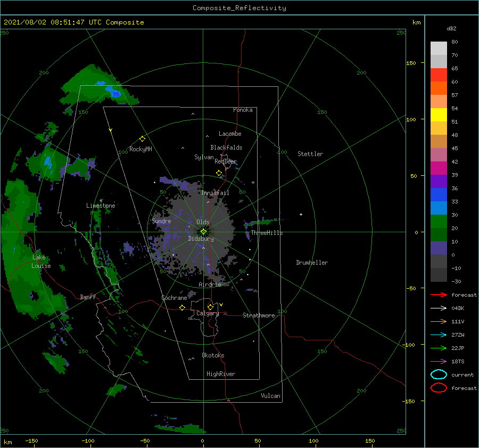Click the current legend text

click(463, 374)
